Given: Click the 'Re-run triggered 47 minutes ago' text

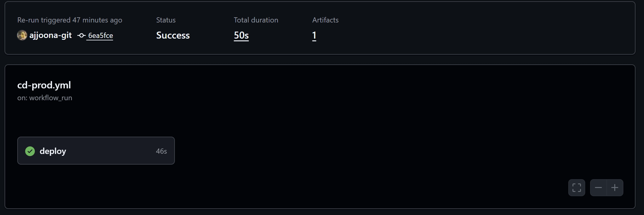Looking at the screenshot, I should 70,20.
